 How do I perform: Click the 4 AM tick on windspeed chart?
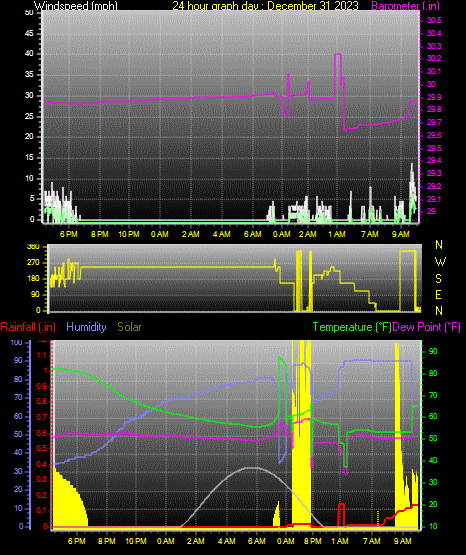(x=222, y=234)
